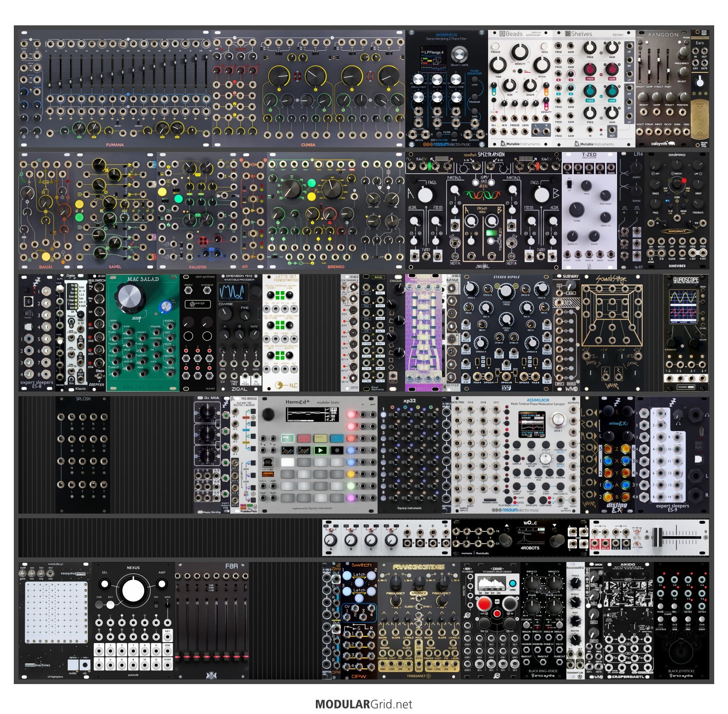
Task: Select the Worng LO MO SO module
Action: coord(589,455)
